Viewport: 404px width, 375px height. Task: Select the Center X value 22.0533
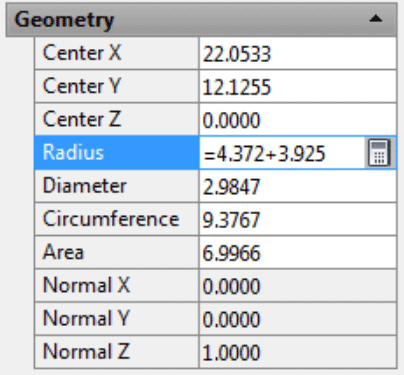pos(298,53)
